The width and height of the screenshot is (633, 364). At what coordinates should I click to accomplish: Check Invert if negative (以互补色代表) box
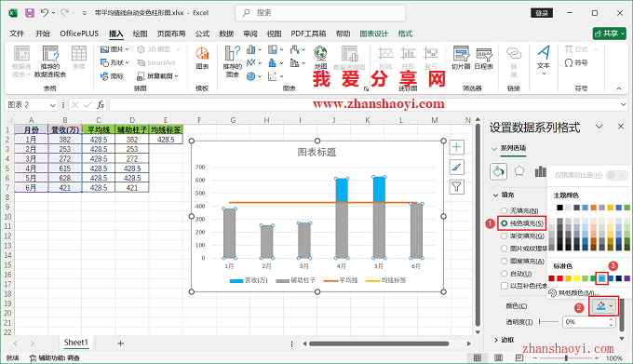tap(504, 286)
